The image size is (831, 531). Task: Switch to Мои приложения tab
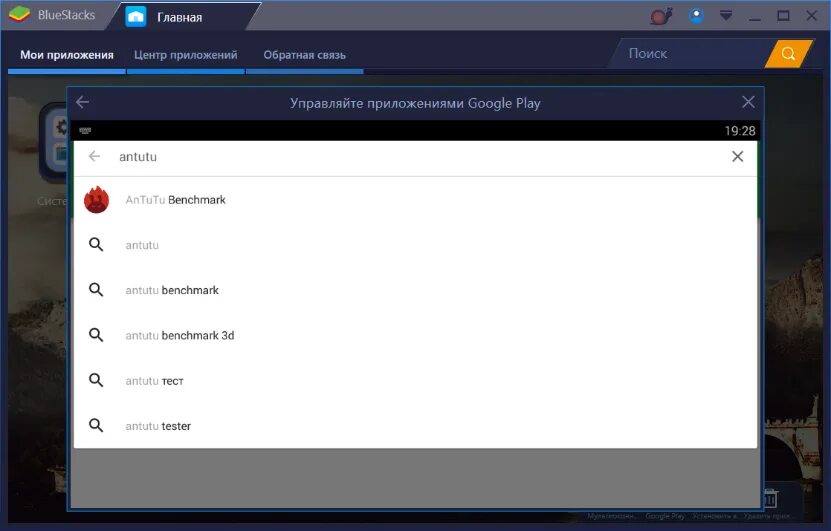67,55
